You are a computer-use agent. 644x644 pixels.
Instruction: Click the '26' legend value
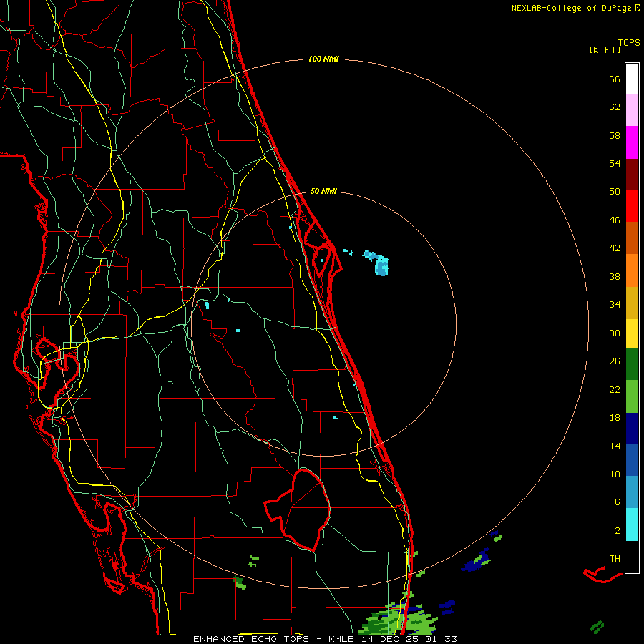[x=615, y=361]
